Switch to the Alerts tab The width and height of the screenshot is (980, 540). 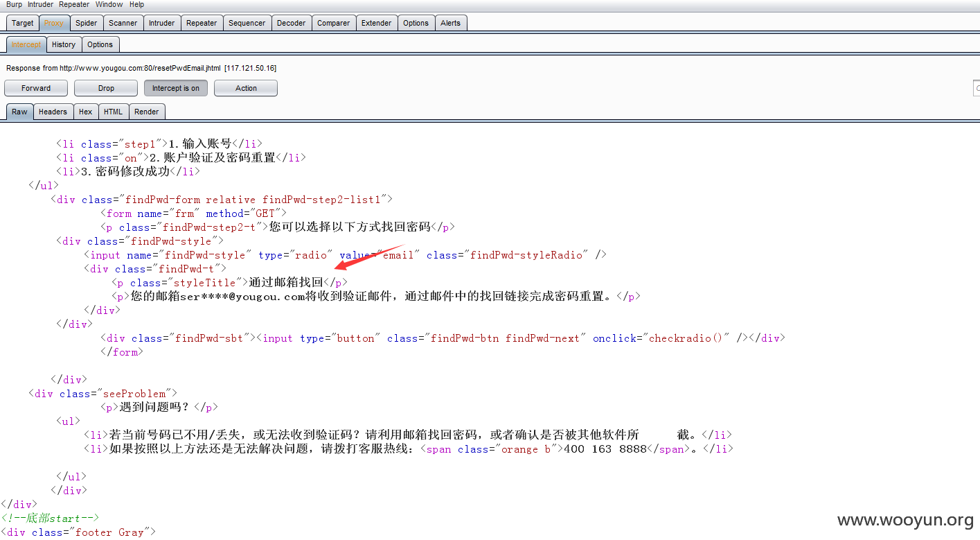(x=451, y=23)
